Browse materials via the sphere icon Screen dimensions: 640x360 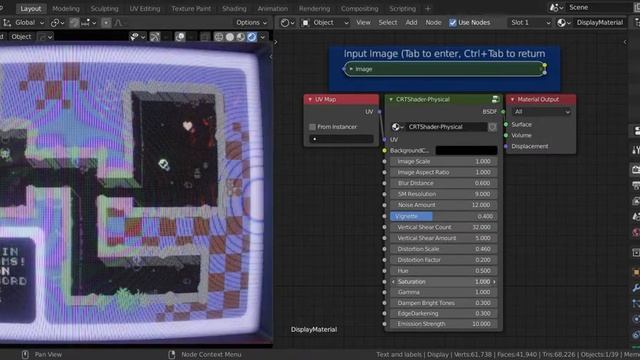564,23
